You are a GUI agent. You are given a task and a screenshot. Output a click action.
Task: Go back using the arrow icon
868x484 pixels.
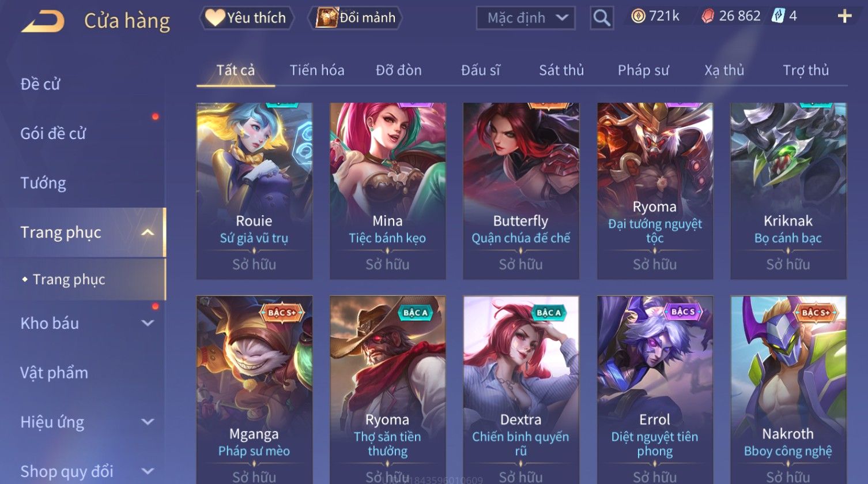(43, 22)
